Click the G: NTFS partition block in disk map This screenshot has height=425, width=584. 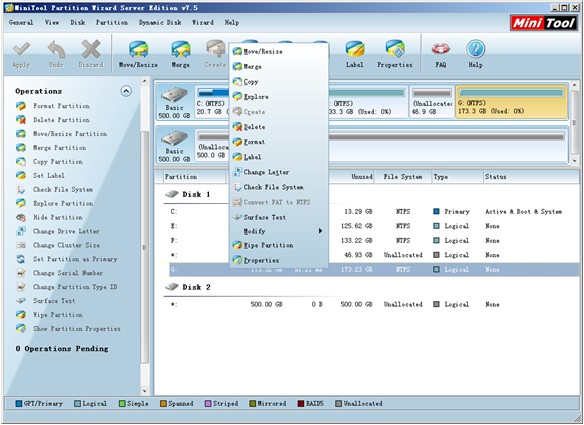click(x=511, y=102)
